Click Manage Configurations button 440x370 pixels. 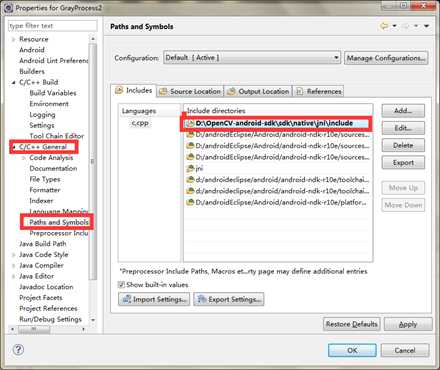tap(386, 58)
